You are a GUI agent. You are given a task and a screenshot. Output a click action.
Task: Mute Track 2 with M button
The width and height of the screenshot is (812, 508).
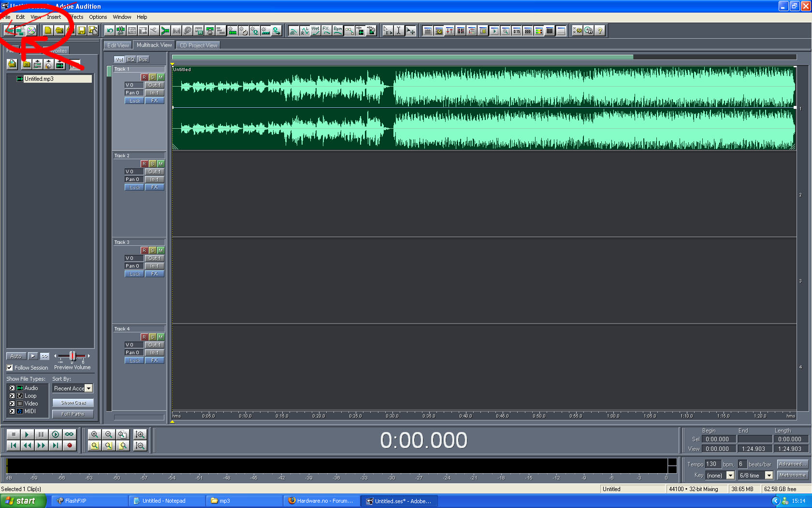tap(160, 164)
